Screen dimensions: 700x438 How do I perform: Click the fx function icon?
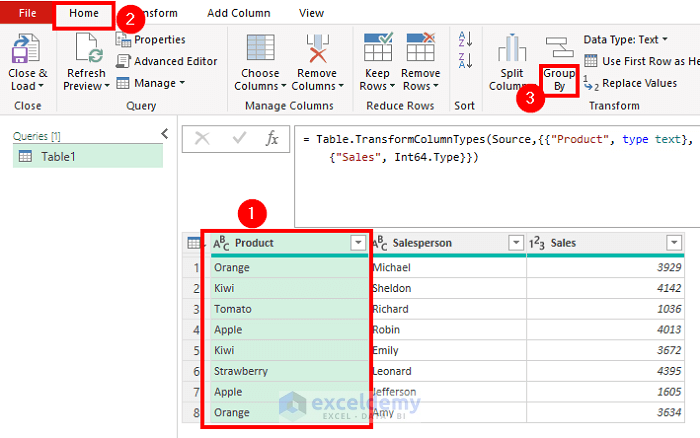[272, 138]
